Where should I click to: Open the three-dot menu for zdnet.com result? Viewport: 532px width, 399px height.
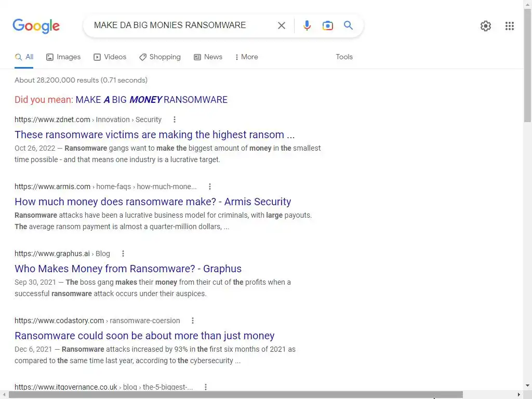(175, 119)
